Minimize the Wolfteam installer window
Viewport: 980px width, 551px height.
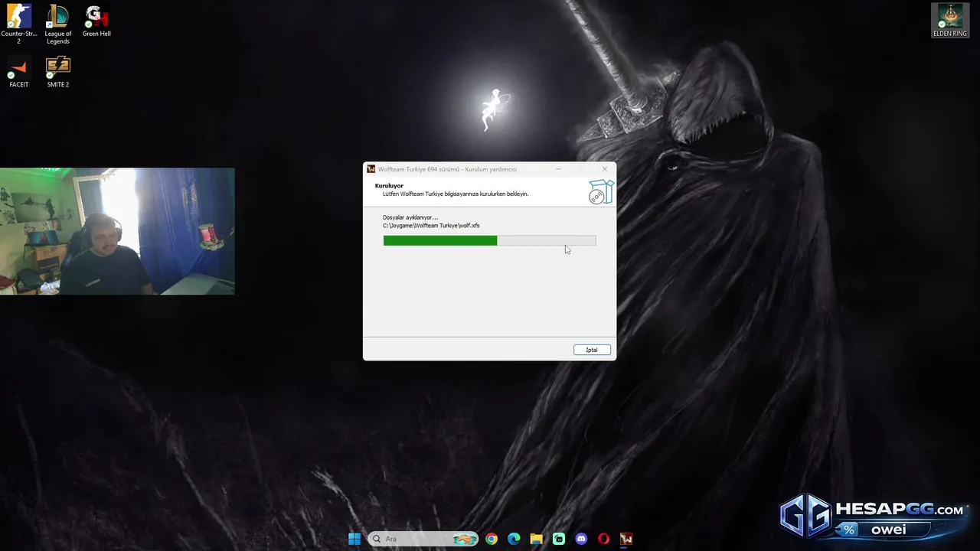pyautogui.click(x=558, y=169)
